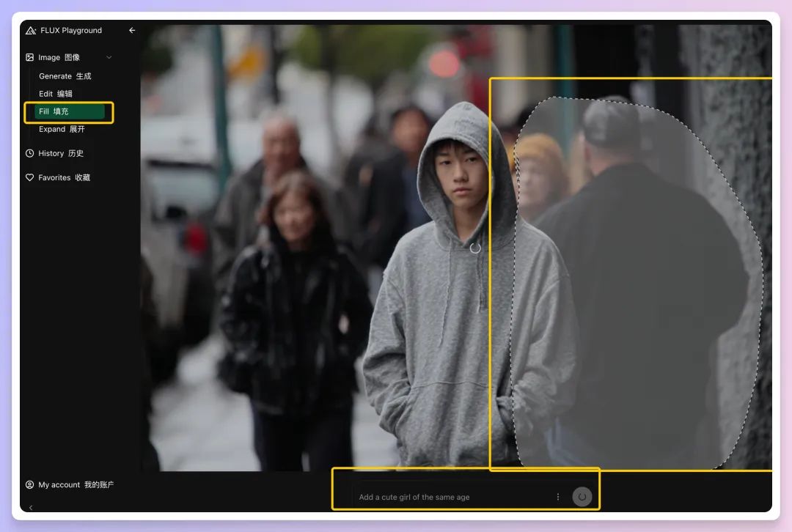Screen dimensions: 792x532
Task: Collapse the Image section chevron
Action: 109,58
